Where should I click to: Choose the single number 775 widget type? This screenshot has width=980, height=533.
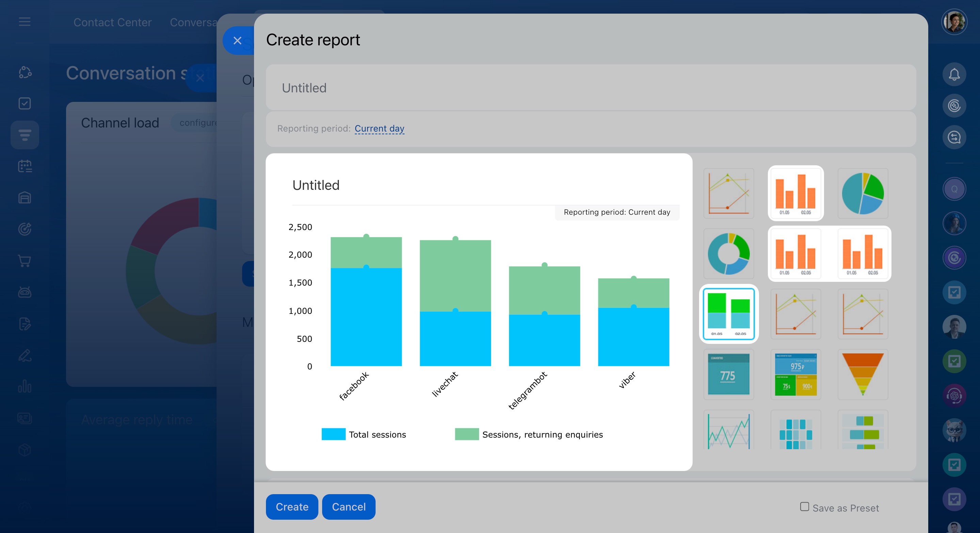point(728,374)
